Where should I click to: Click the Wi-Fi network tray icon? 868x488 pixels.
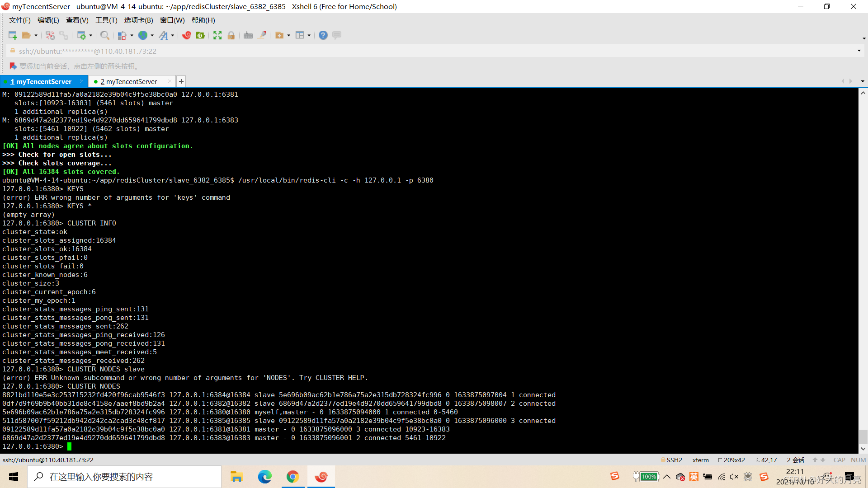[x=722, y=477]
